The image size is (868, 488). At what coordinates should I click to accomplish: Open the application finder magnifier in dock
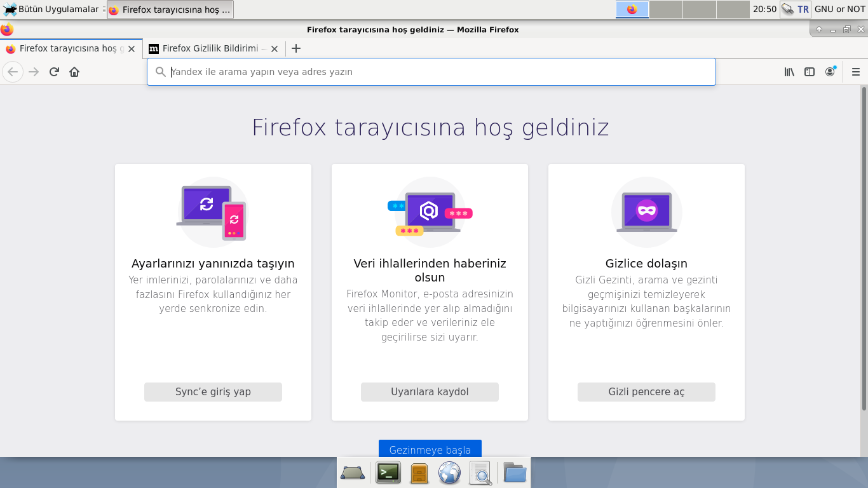tap(481, 473)
